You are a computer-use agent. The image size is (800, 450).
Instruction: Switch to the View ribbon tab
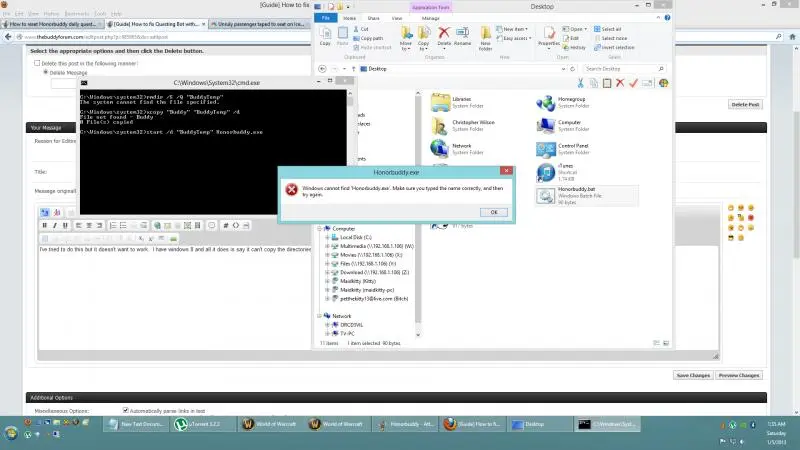pyautogui.click(x=397, y=18)
